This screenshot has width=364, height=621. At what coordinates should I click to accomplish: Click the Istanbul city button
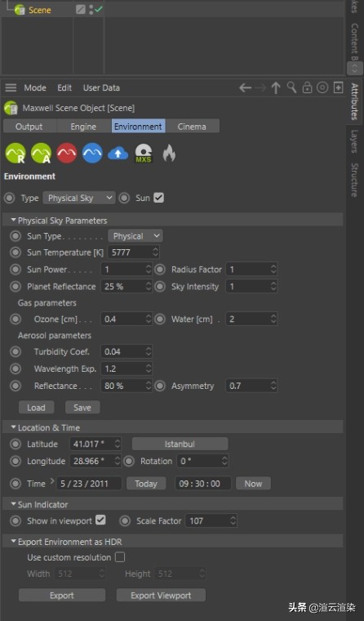180,444
